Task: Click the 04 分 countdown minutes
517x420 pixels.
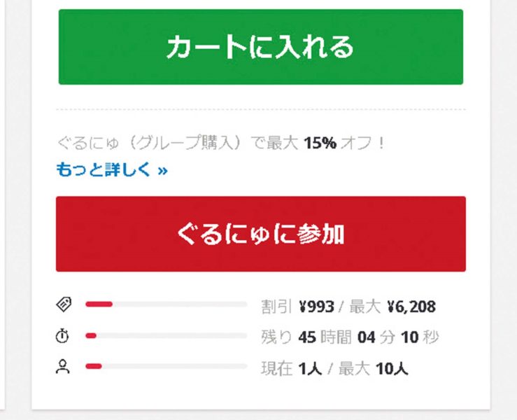Action: [x=376, y=337]
